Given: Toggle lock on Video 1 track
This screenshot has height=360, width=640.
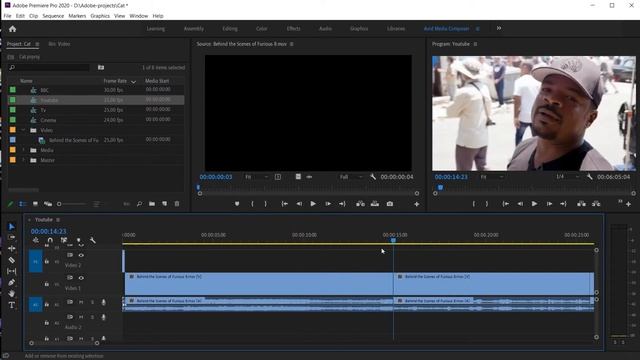Looking at the screenshot, I should click(47, 284).
